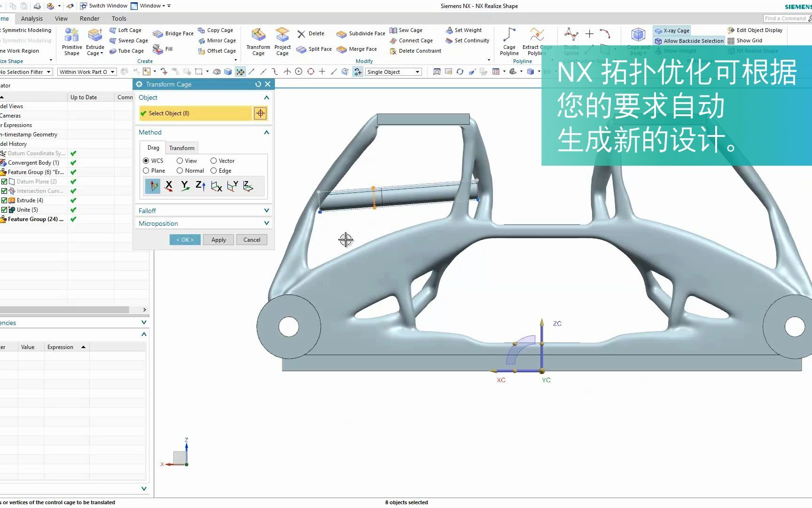Open the Primitive Shape tool

pyautogui.click(x=72, y=41)
